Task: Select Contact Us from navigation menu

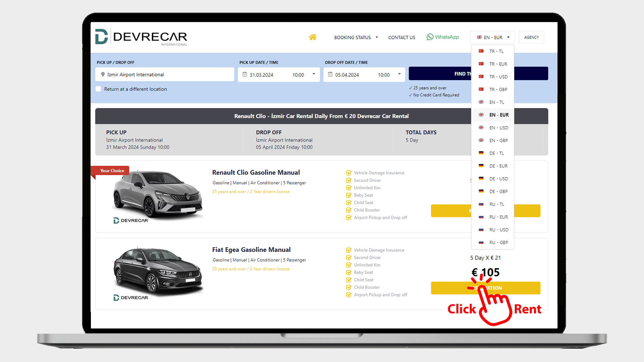Action: point(401,37)
